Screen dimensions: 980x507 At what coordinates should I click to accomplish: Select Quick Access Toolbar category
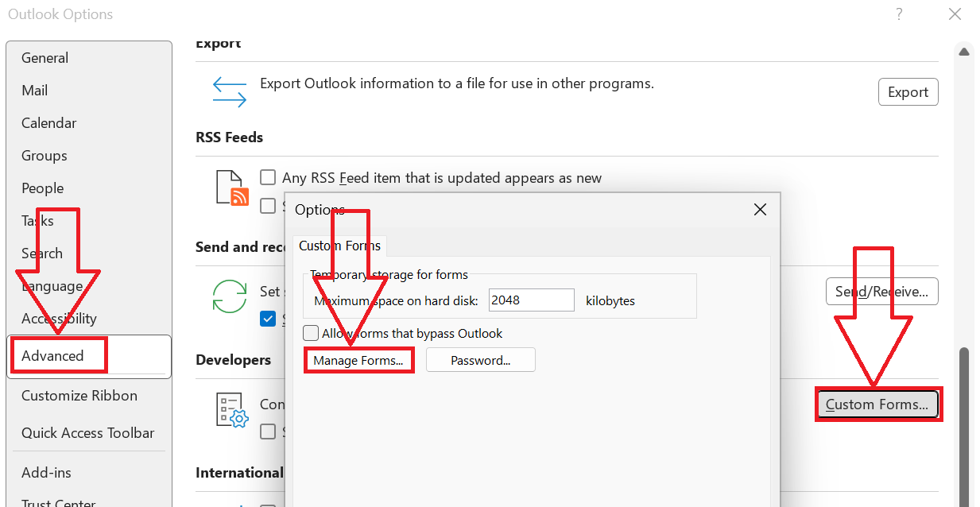click(88, 433)
